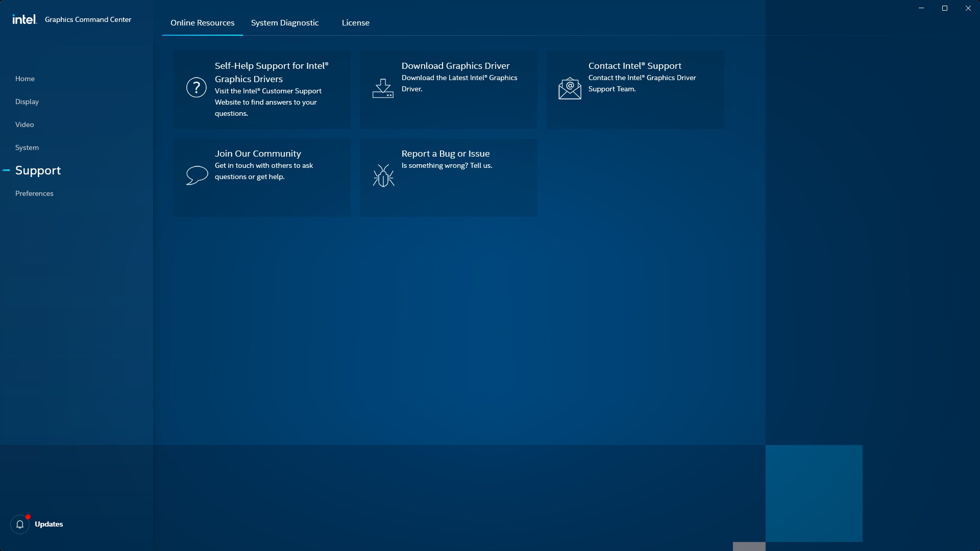
Task: Select the Online Resources tab
Action: 202,22
